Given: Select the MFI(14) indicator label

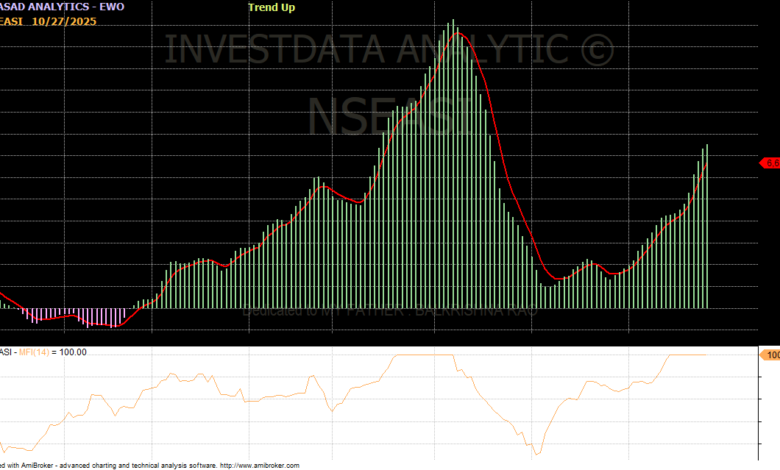Looking at the screenshot, I should [41, 352].
